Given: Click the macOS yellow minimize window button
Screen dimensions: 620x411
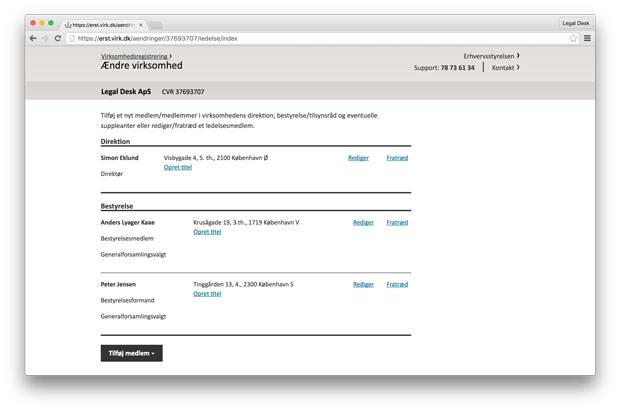Looking at the screenshot, I should (42, 23).
